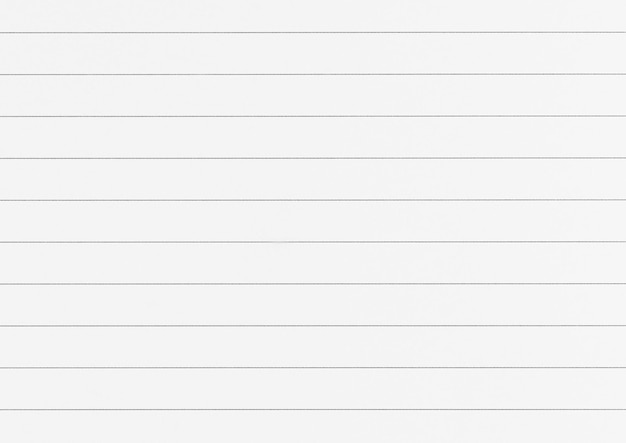Click the bottommost ruled line
The image size is (626, 443).
click(313, 409)
